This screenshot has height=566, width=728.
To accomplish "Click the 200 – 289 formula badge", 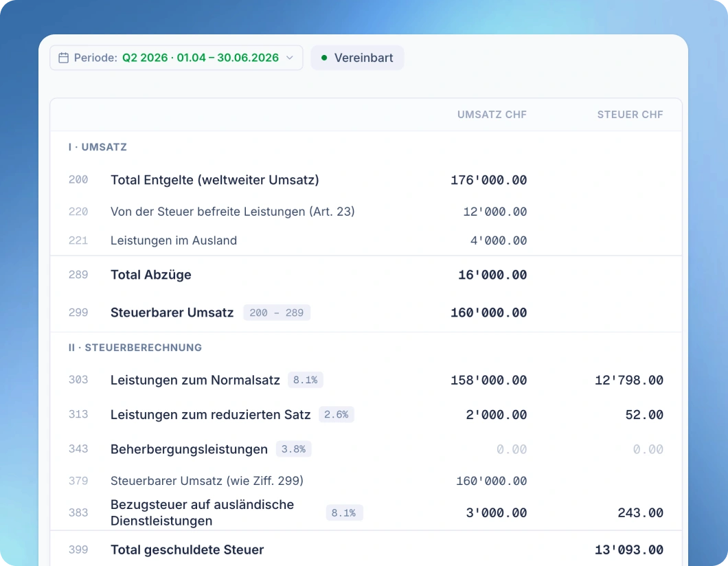I will [x=277, y=313].
